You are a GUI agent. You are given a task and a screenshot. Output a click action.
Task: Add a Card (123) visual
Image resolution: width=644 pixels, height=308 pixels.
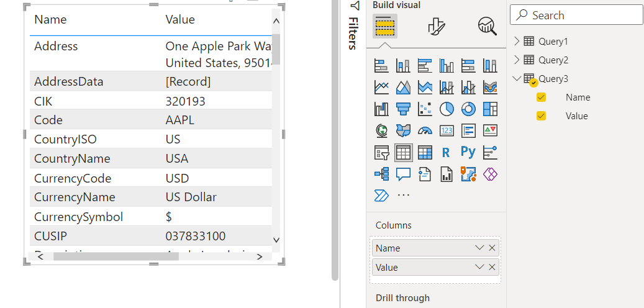[x=447, y=130]
